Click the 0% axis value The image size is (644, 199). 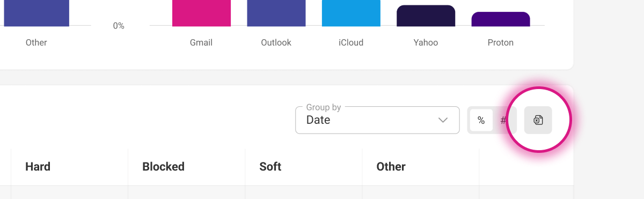(x=119, y=26)
